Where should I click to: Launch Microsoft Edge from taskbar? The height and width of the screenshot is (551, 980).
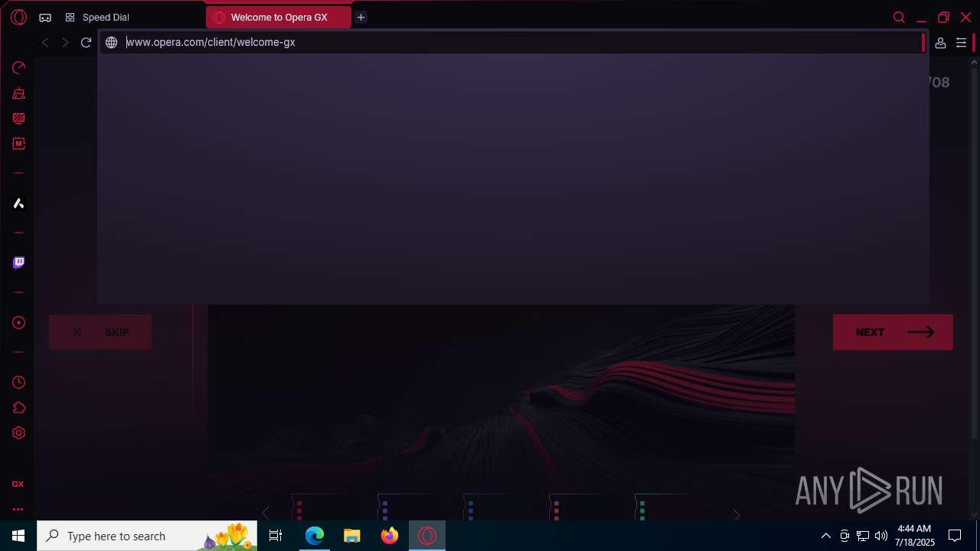pyautogui.click(x=315, y=536)
